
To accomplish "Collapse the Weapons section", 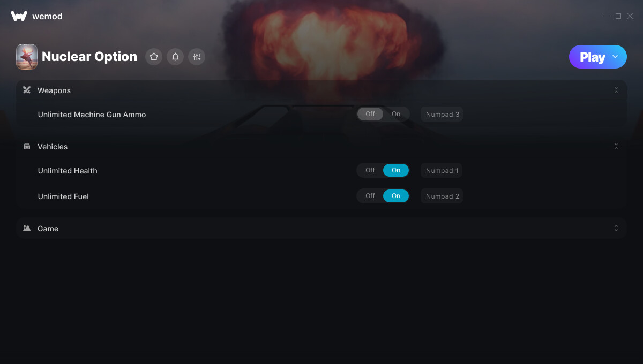I will [x=616, y=90].
